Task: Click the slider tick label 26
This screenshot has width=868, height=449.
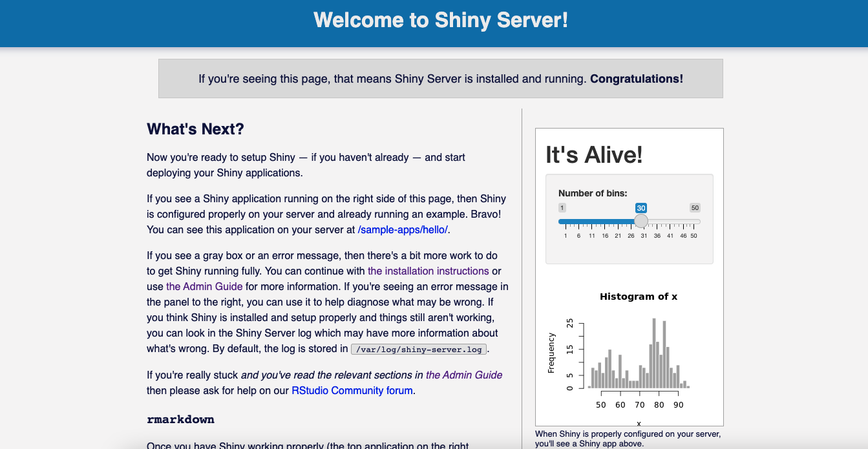Action: (x=631, y=236)
